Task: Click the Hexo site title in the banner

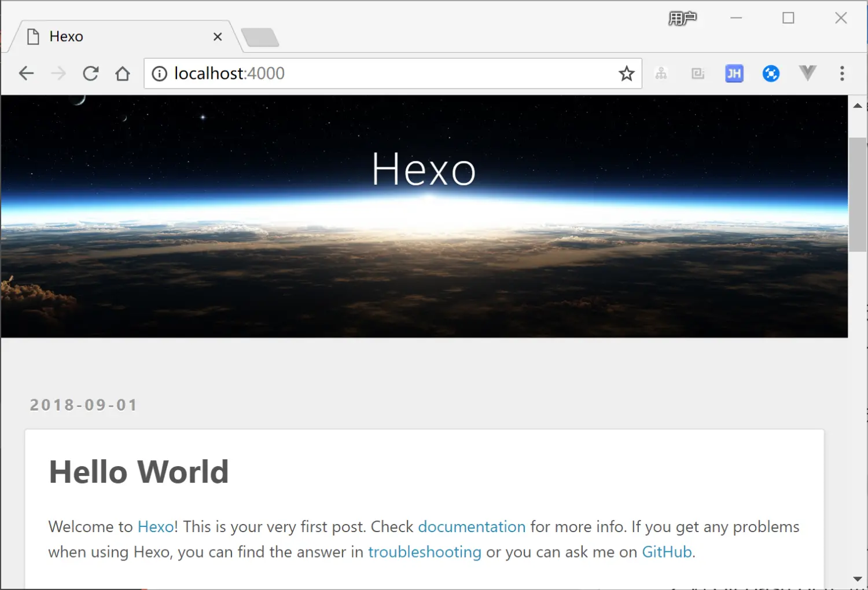Action: click(424, 169)
